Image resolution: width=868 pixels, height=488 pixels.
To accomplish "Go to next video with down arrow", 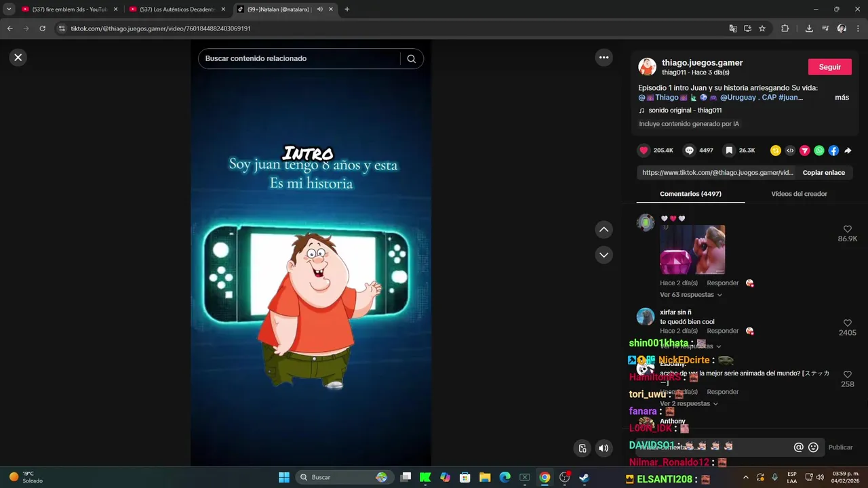I will point(604,255).
